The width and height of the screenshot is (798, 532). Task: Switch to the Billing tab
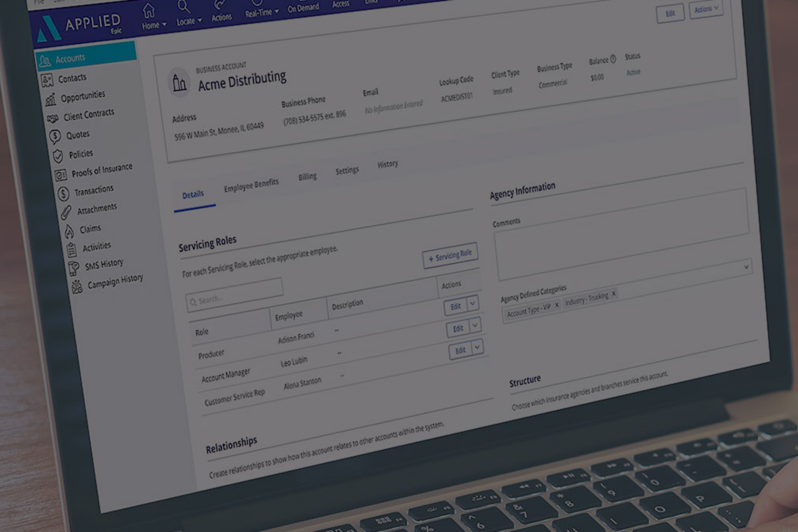307,176
